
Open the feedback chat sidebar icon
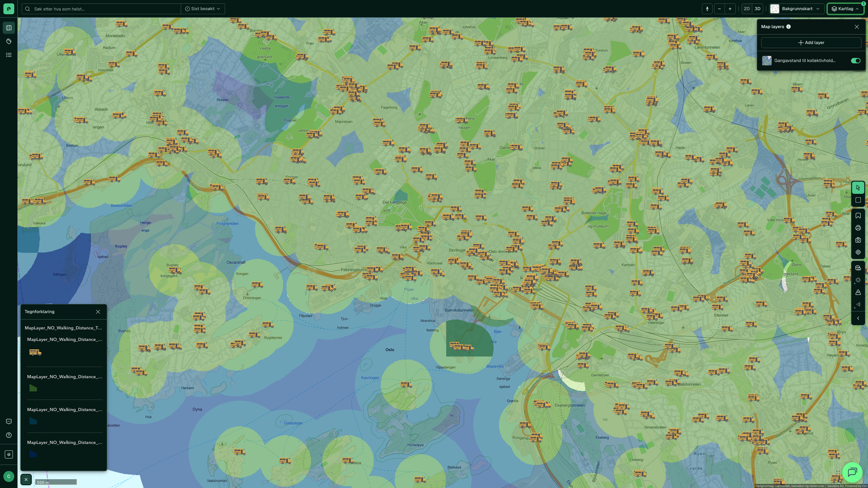pyautogui.click(x=9, y=422)
